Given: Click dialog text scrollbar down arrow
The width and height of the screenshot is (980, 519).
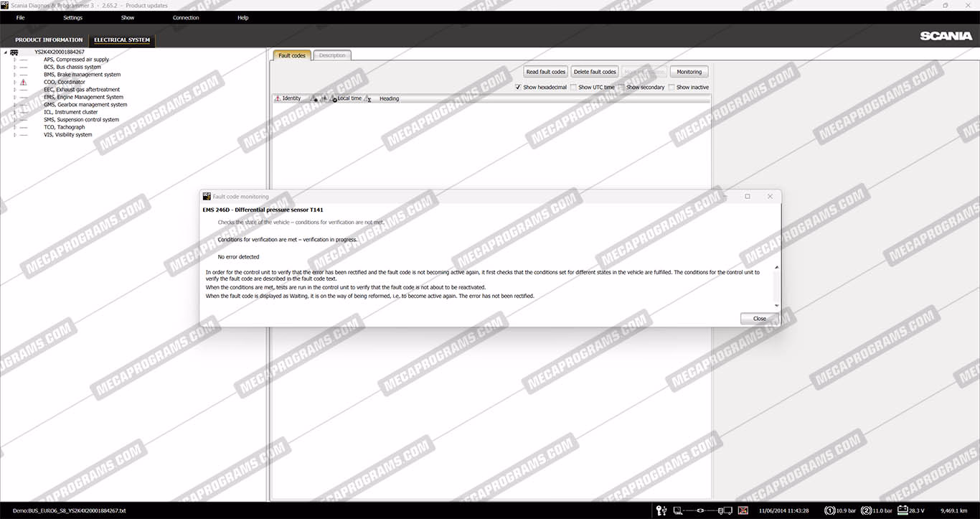Looking at the screenshot, I should coord(776,305).
